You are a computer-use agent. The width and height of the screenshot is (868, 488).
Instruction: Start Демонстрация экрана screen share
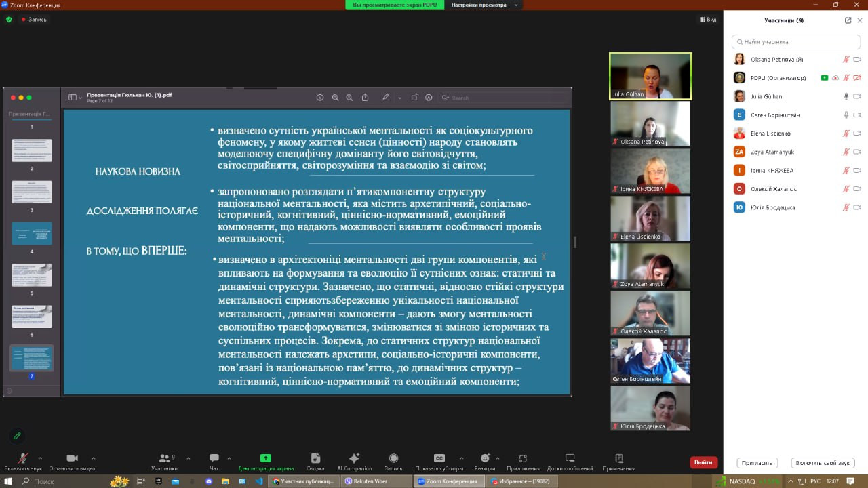[266, 462]
